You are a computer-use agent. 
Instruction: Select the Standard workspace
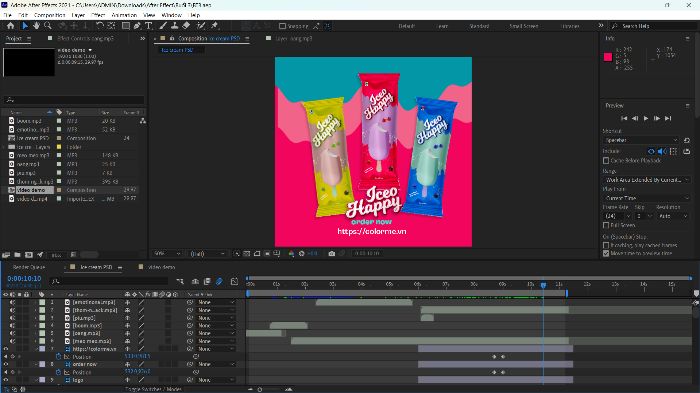479,26
